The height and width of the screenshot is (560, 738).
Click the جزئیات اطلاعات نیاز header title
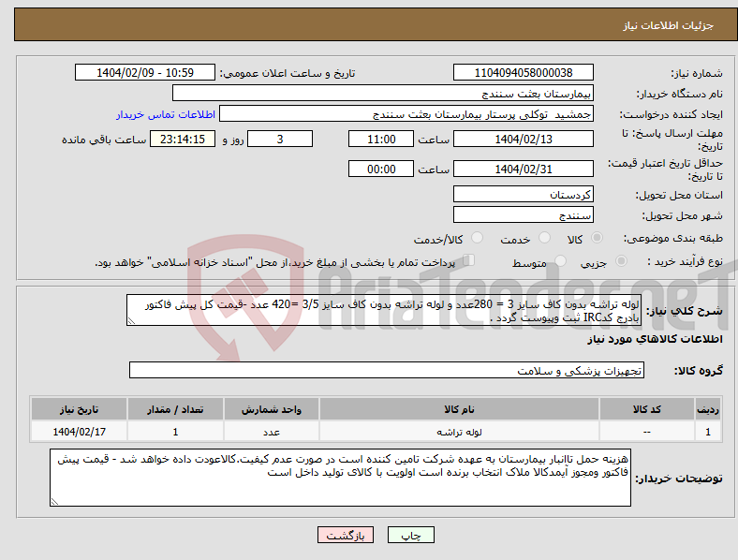pyautogui.click(x=669, y=25)
